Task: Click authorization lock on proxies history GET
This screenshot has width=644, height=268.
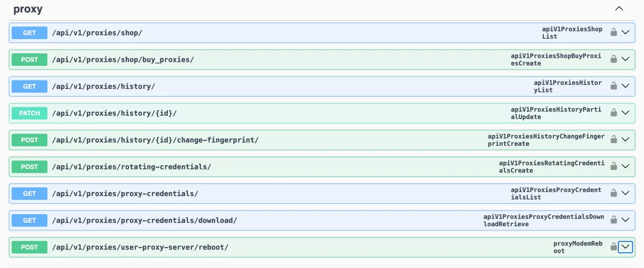Action: tap(613, 86)
